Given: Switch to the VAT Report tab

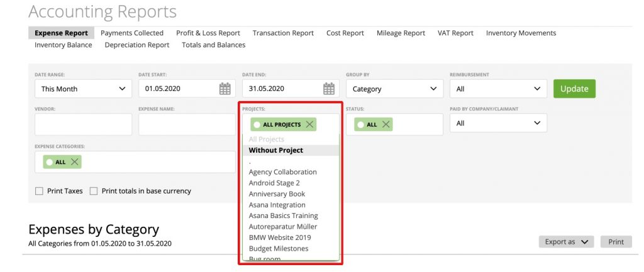Looking at the screenshot, I should (455, 33).
